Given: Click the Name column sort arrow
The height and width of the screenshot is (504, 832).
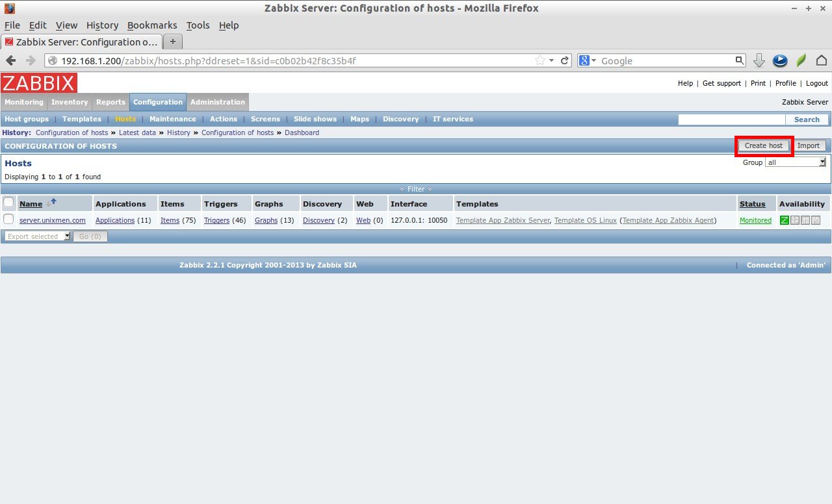Looking at the screenshot, I should pyautogui.click(x=51, y=203).
